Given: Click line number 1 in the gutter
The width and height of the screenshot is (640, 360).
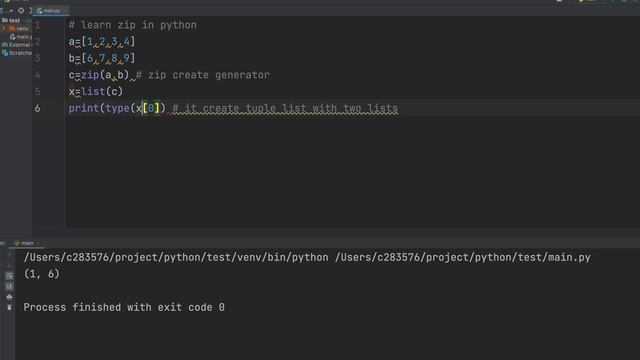Looking at the screenshot, I should click(37, 25).
